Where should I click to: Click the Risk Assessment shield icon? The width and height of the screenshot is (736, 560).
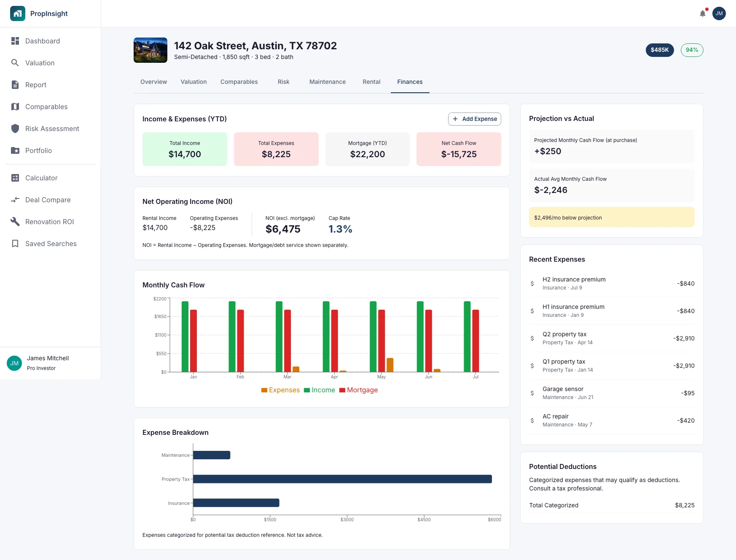[x=15, y=129]
